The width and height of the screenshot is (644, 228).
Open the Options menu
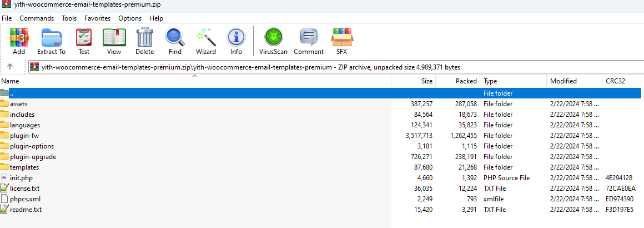point(130,18)
